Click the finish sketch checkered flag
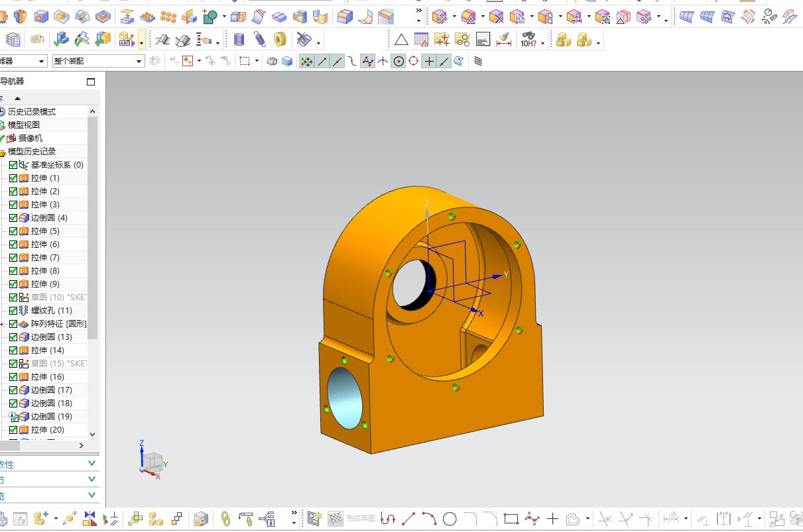 (335, 518)
